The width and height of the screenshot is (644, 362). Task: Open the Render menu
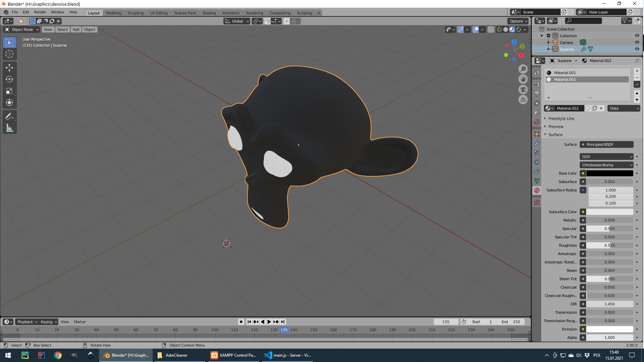tap(40, 12)
